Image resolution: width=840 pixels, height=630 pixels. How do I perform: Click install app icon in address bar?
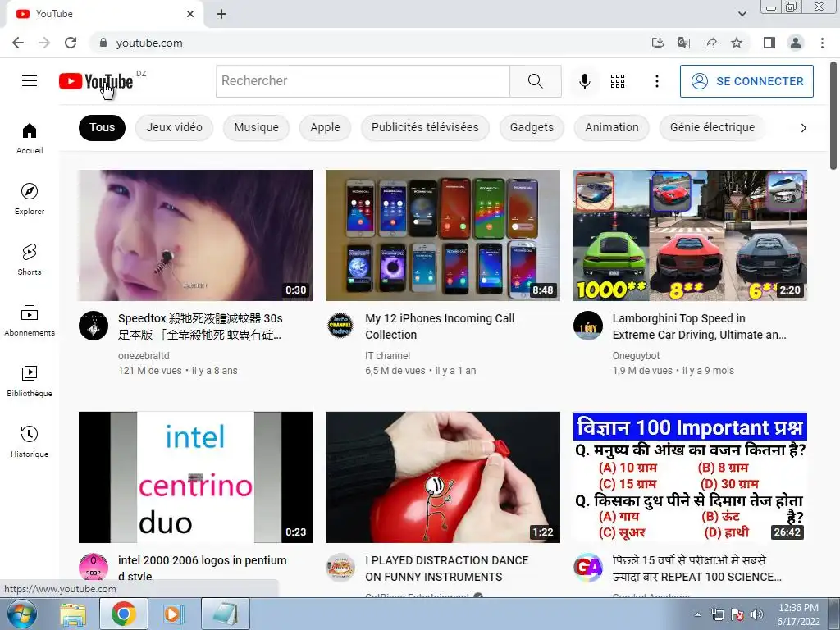click(657, 43)
